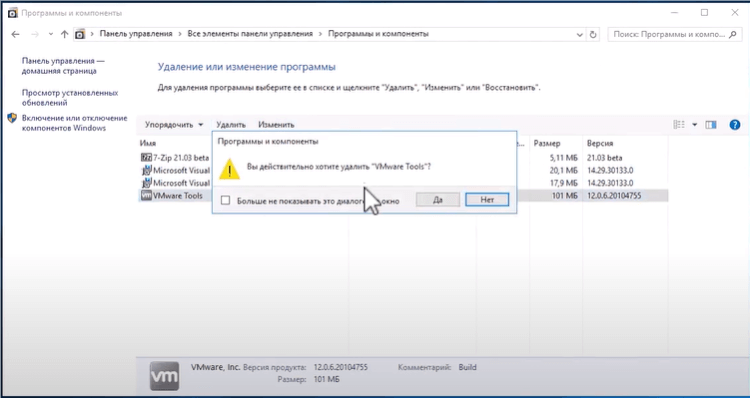Open help with the question mark icon
The image size is (750, 398).
click(x=735, y=125)
